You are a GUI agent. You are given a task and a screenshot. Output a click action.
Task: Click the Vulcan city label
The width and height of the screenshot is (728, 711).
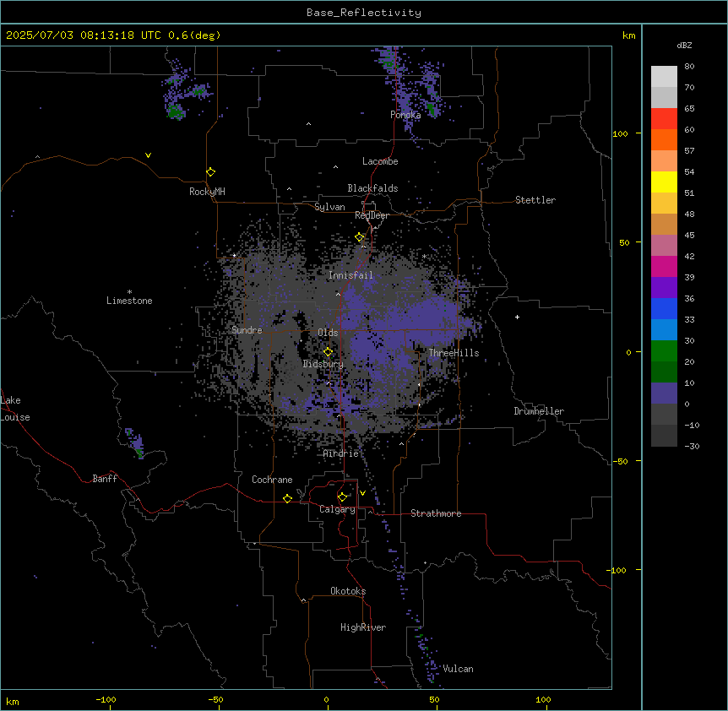[459, 669]
